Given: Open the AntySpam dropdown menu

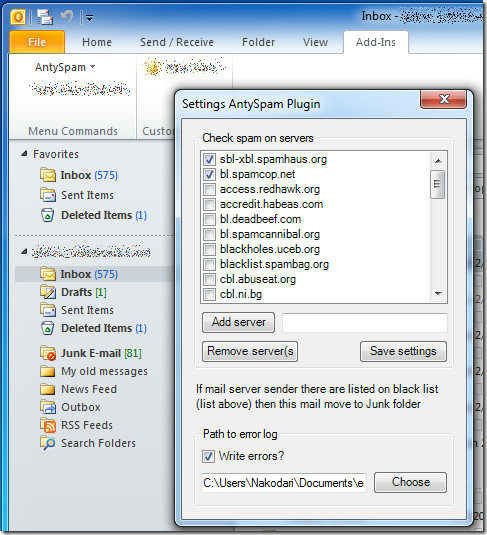Looking at the screenshot, I should (x=65, y=67).
